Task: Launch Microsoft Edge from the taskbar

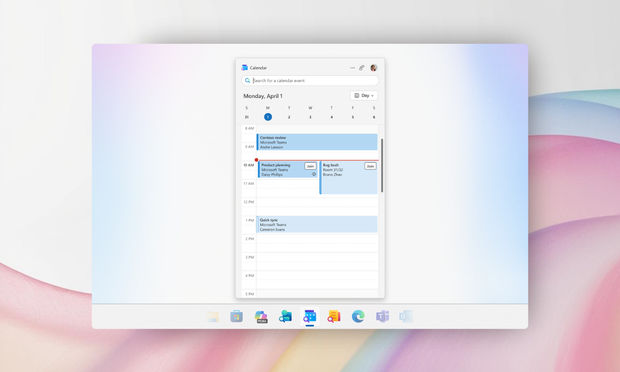Action: (x=358, y=317)
